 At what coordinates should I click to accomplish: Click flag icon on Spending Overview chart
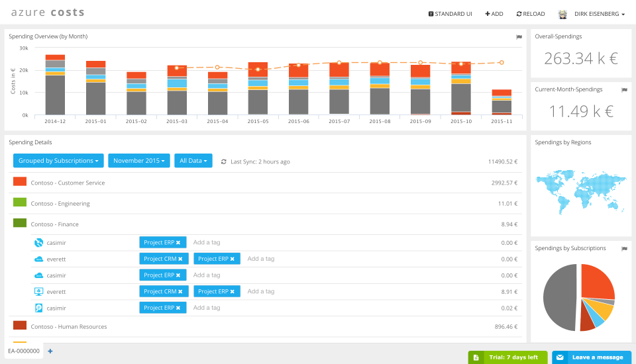[x=519, y=37]
